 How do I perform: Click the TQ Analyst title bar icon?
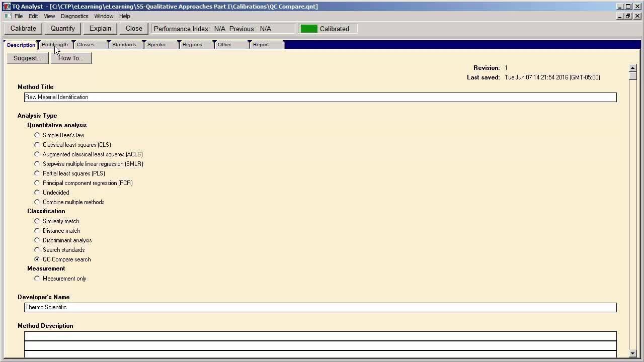(7, 7)
